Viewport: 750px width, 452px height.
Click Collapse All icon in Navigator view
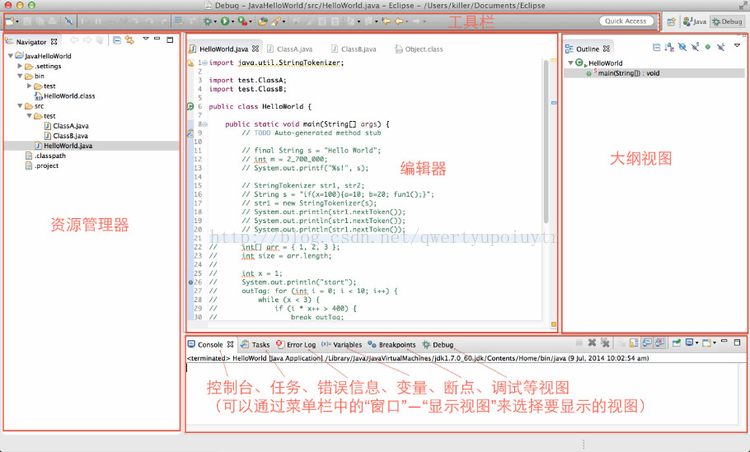[x=117, y=40]
